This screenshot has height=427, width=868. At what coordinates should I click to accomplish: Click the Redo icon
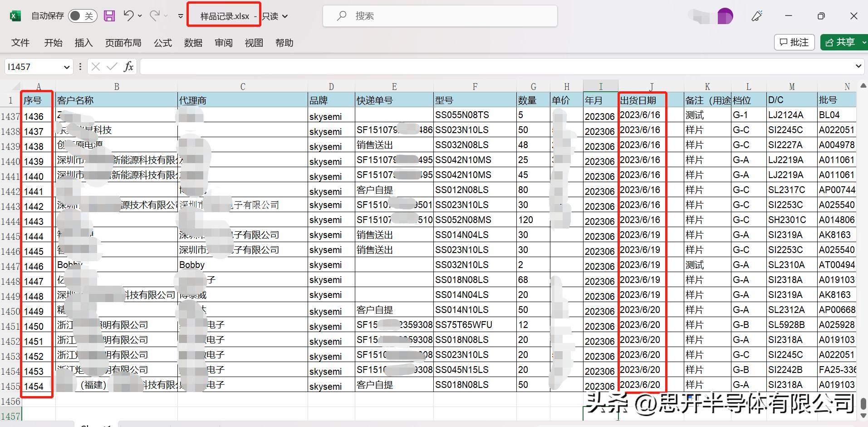tap(154, 15)
